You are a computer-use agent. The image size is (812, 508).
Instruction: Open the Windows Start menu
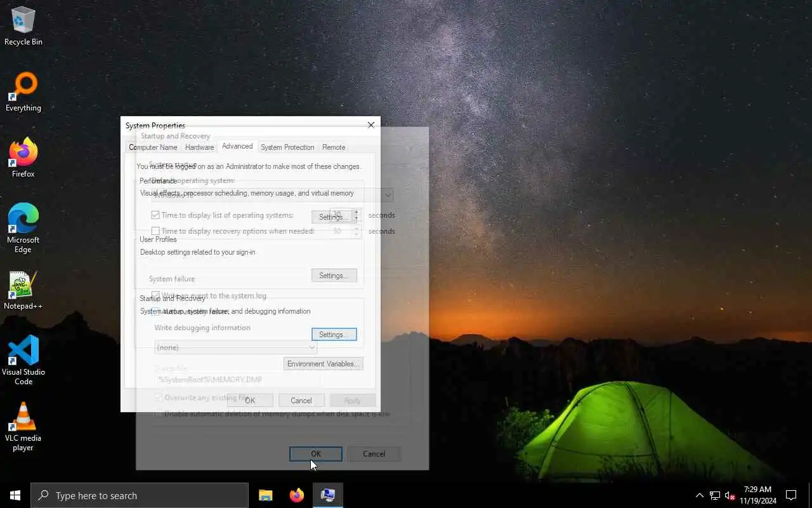(x=15, y=495)
